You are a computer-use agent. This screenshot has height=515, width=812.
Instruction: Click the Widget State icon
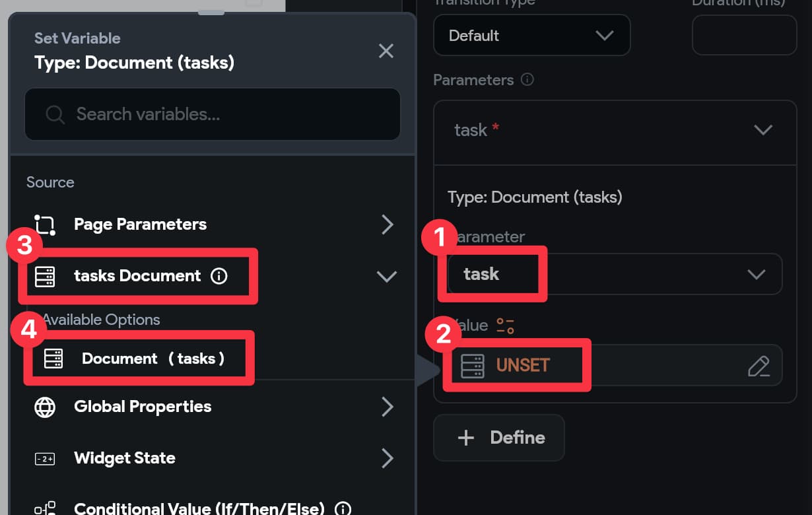coord(45,458)
